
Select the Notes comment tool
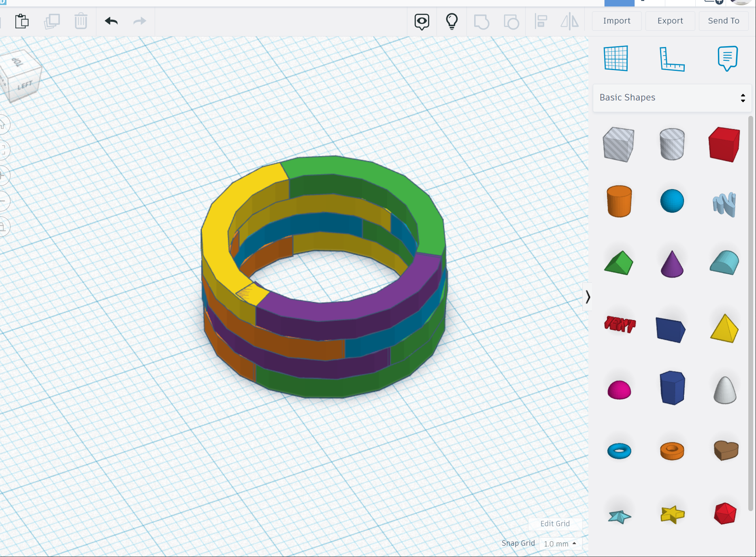pyautogui.click(x=728, y=58)
